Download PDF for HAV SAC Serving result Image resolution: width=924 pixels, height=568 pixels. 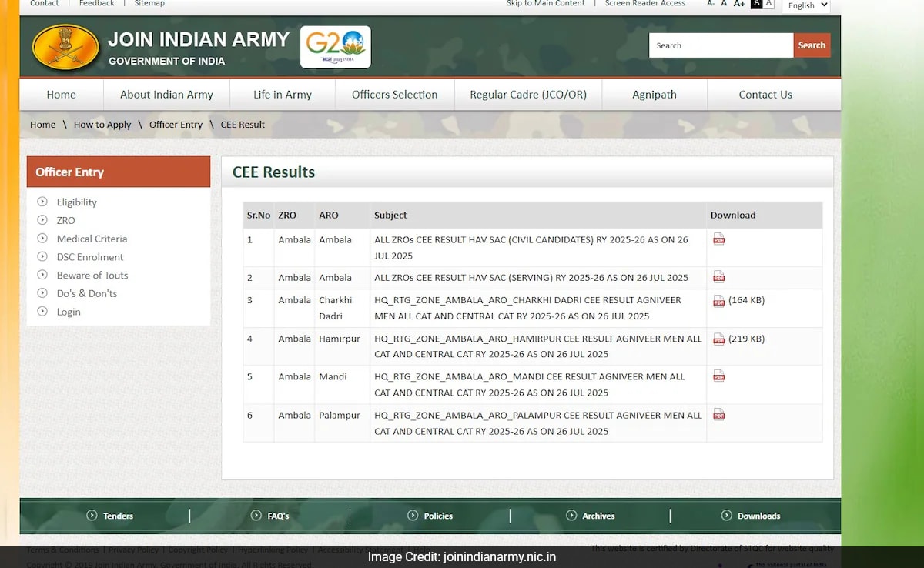click(718, 277)
